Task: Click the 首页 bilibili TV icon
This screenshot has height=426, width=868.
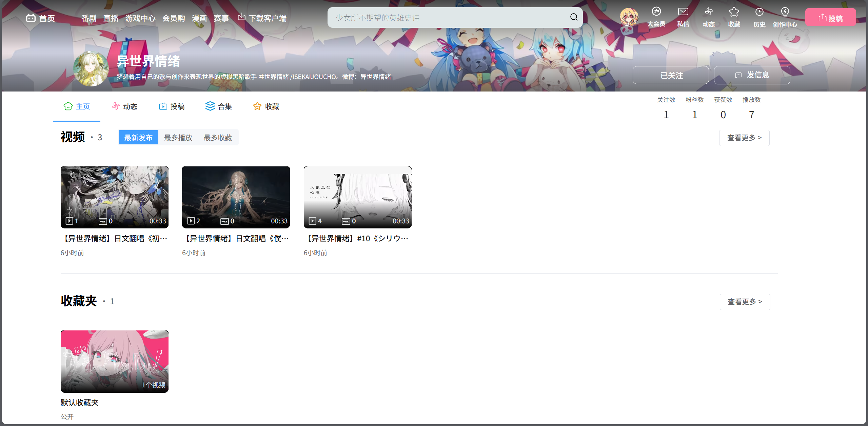Action: click(31, 18)
